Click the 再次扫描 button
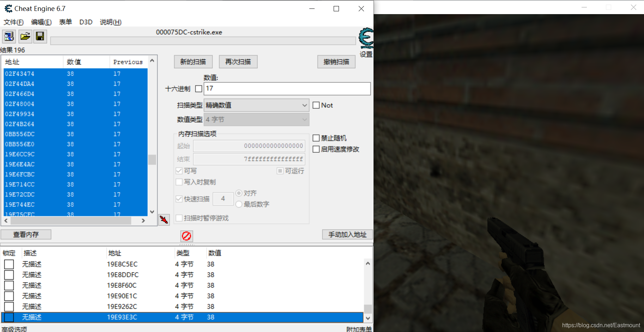The width and height of the screenshot is (644, 332). click(x=238, y=62)
